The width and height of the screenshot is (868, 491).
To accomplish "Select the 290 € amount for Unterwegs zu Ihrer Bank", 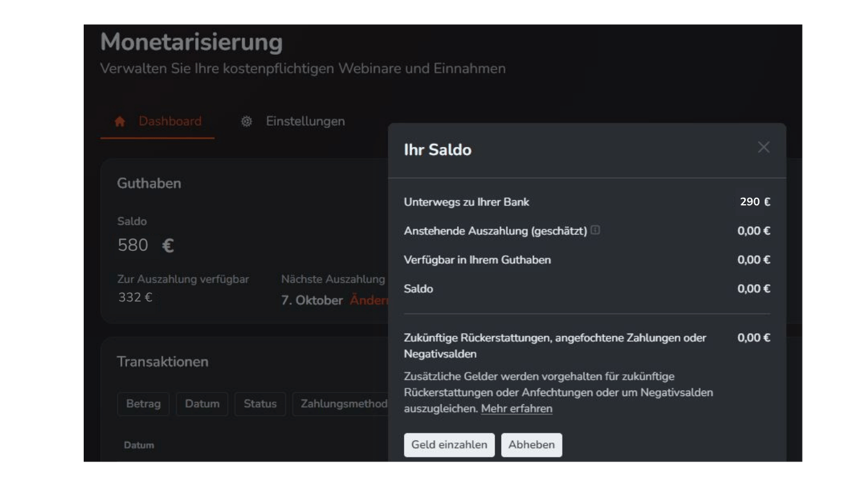I will tap(753, 201).
